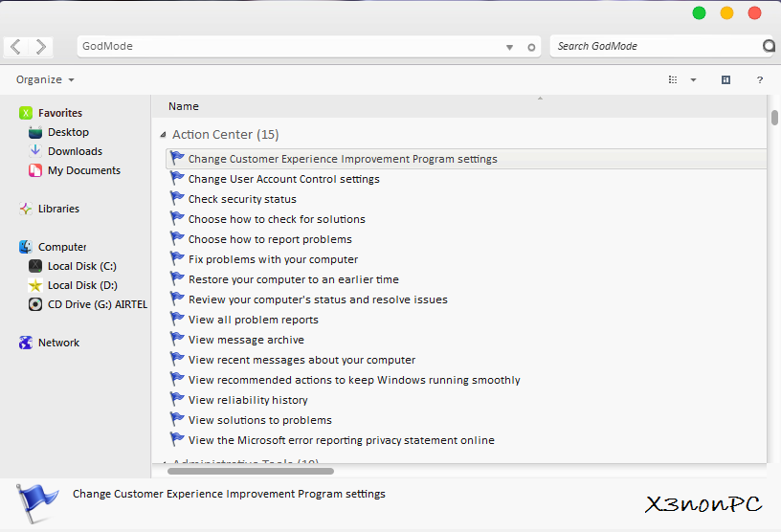Click flag icon for Restore your computer
The height and width of the screenshot is (532, 781).
(x=177, y=279)
